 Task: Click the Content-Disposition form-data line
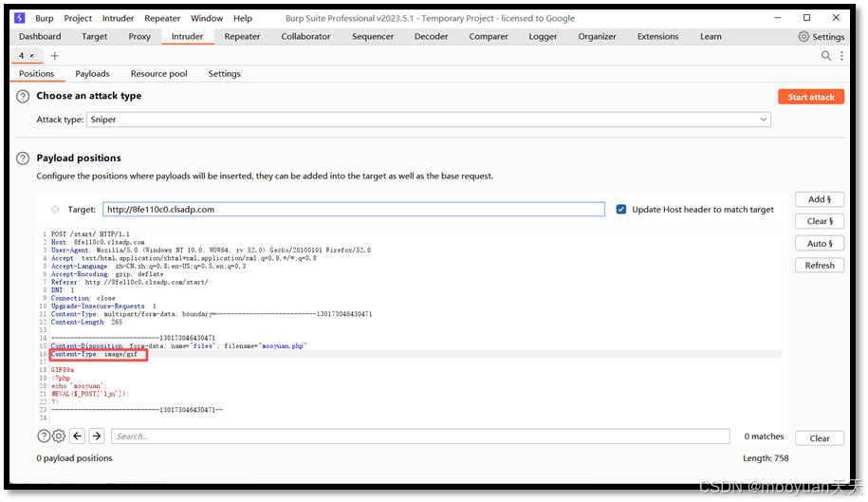point(178,346)
